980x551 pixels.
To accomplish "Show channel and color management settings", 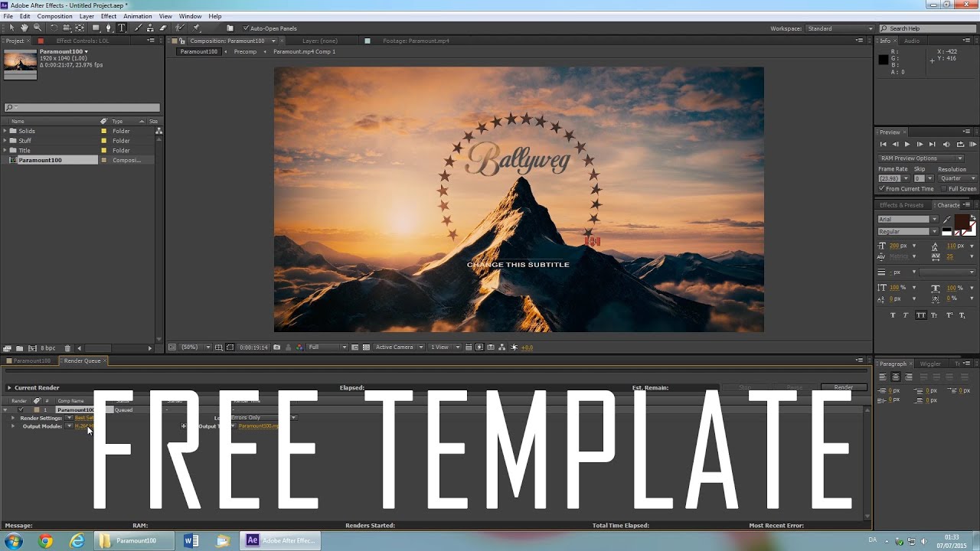I will (x=299, y=347).
